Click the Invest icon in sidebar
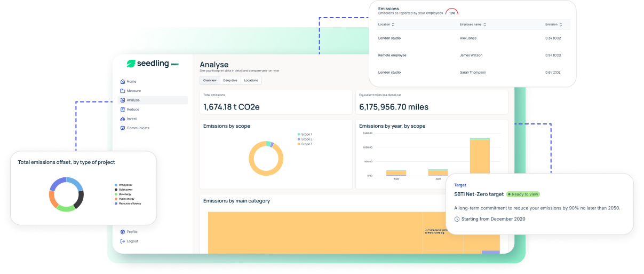 point(123,119)
